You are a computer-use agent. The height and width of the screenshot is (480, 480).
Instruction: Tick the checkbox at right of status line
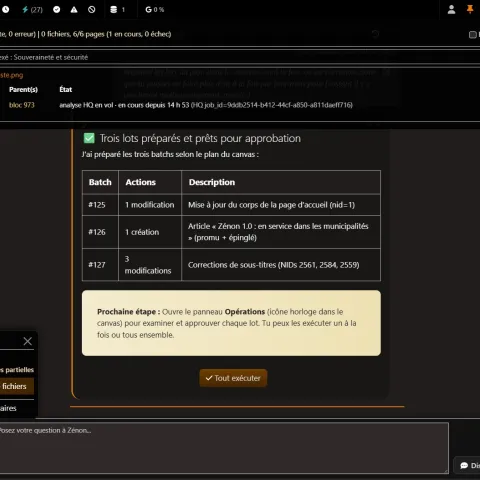point(473,34)
